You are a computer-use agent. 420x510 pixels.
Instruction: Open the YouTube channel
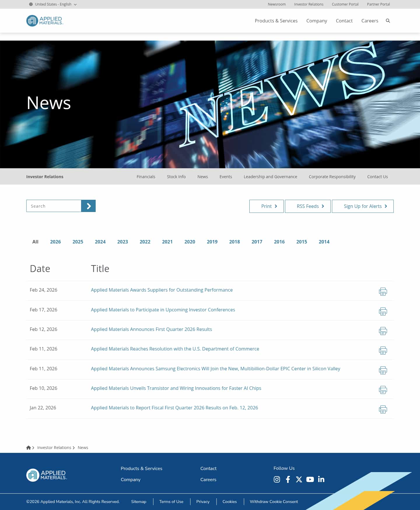[x=310, y=479]
